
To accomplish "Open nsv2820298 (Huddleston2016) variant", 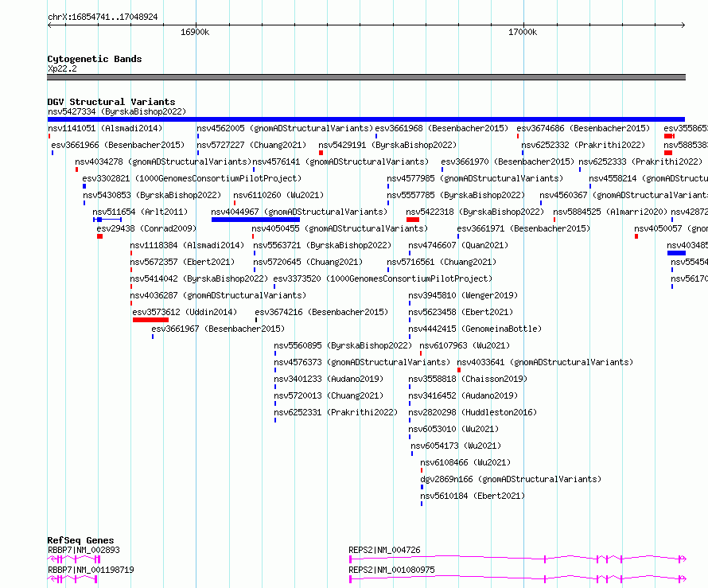I will (473, 412).
